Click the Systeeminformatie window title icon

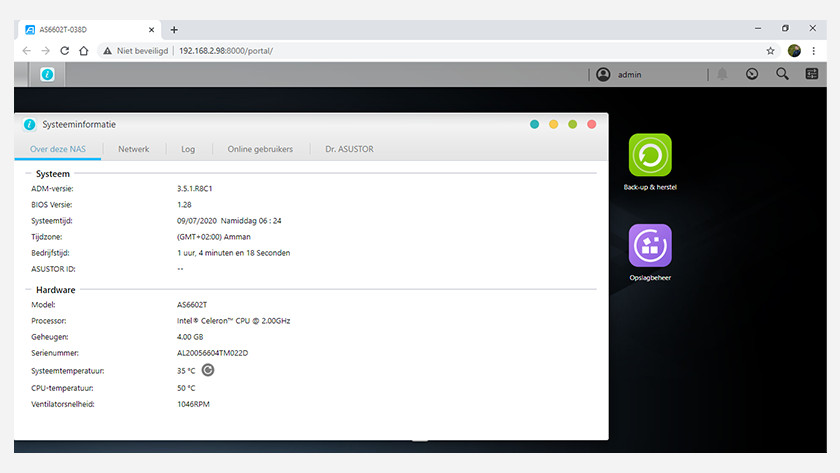tap(29, 124)
